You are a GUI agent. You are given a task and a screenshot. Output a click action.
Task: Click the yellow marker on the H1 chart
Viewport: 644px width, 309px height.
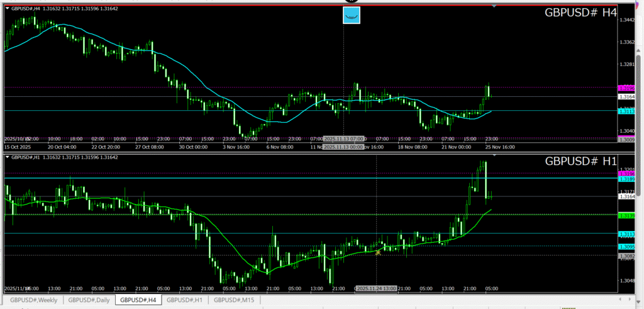[378, 252]
